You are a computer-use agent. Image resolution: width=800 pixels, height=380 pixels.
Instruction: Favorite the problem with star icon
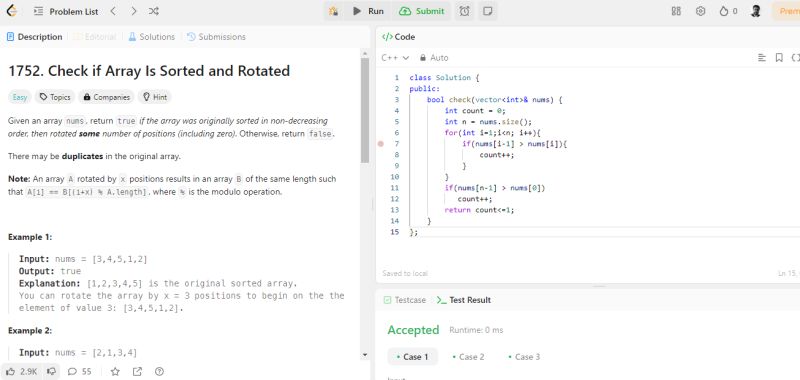(x=115, y=371)
